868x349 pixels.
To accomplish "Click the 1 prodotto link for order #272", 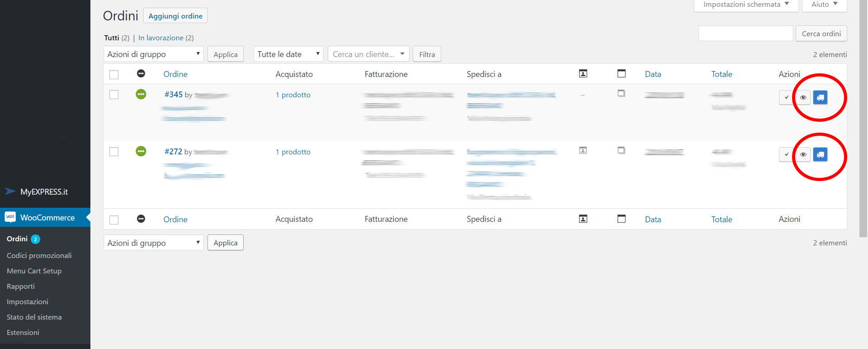I will tap(293, 152).
